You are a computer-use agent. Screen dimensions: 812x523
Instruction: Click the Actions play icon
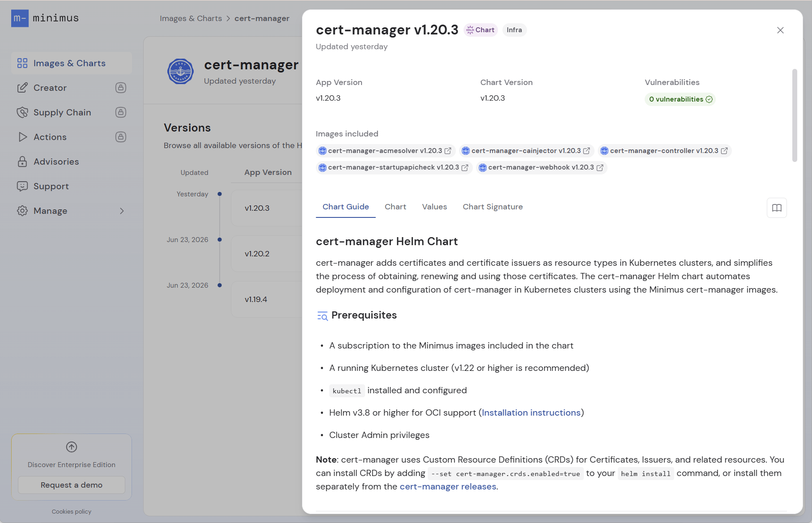click(x=22, y=137)
